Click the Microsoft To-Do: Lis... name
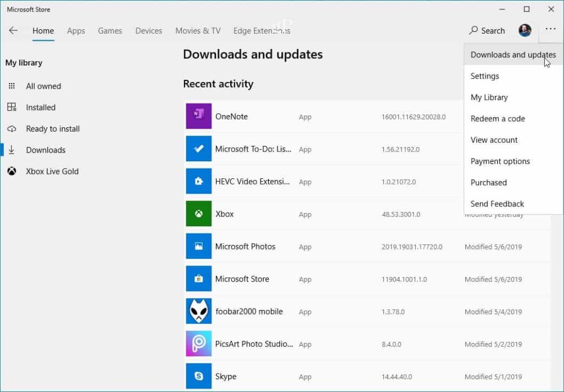 253,149
